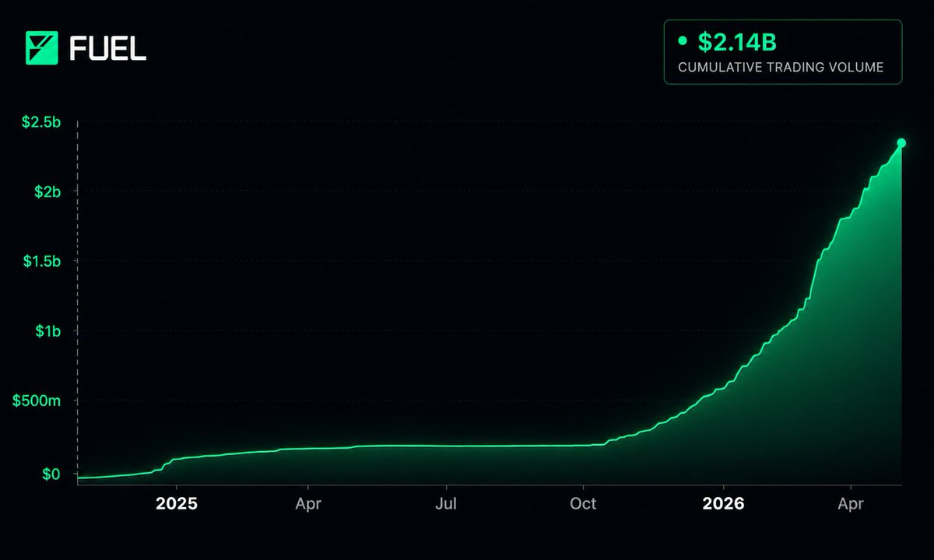Click the $0 y-axis label
934x560 pixels.
(52, 474)
